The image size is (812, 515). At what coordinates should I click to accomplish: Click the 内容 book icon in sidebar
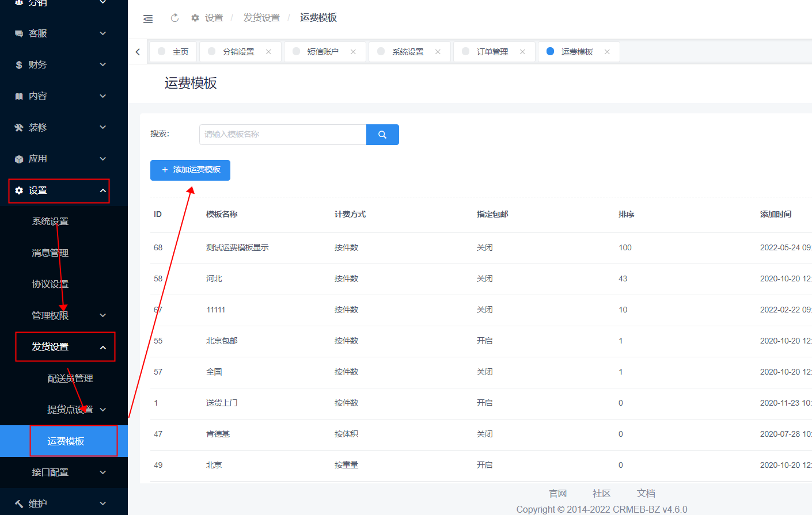19,97
